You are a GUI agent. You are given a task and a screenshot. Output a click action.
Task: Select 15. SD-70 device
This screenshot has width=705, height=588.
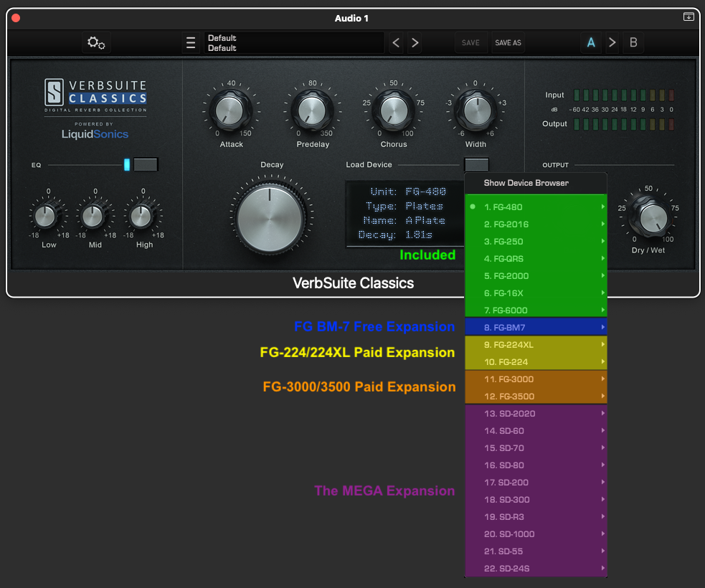[536, 447]
